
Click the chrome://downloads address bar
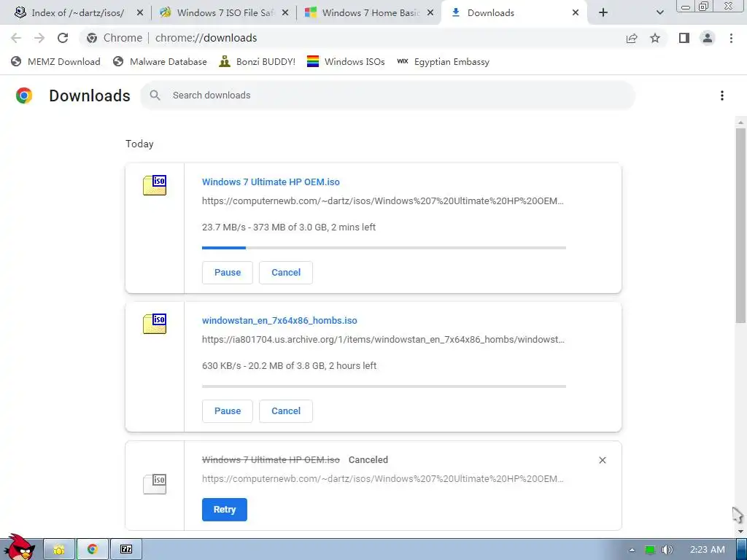click(x=351, y=38)
